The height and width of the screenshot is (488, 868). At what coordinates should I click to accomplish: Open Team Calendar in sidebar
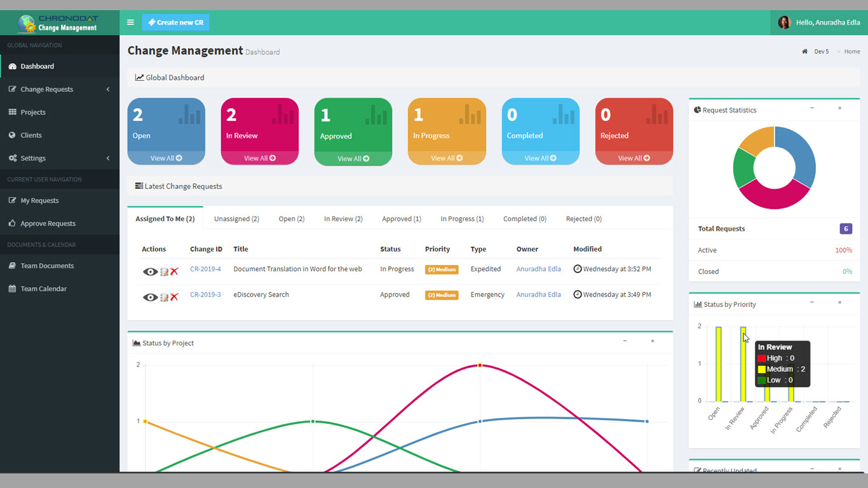[x=60, y=288]
